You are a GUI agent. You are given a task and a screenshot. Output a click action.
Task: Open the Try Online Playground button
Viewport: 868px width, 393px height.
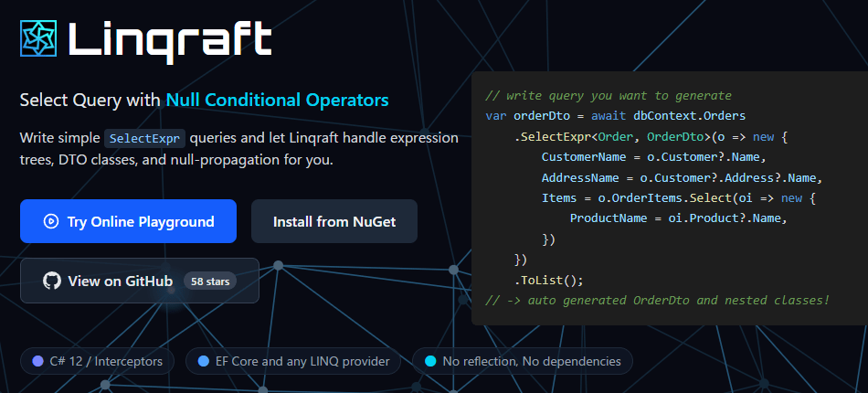pyautogui.click(x=129, y=221)
